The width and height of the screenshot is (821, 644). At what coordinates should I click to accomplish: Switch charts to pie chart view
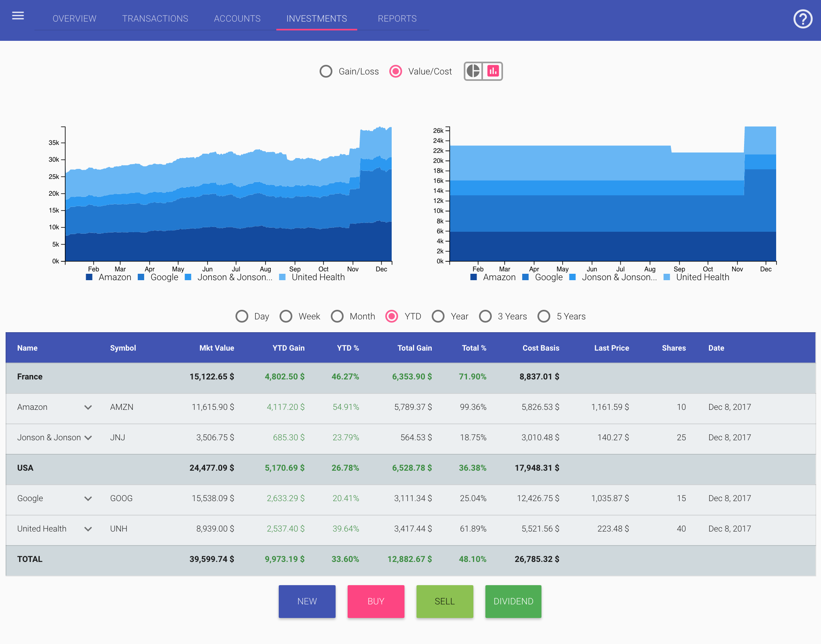(473, 71)
